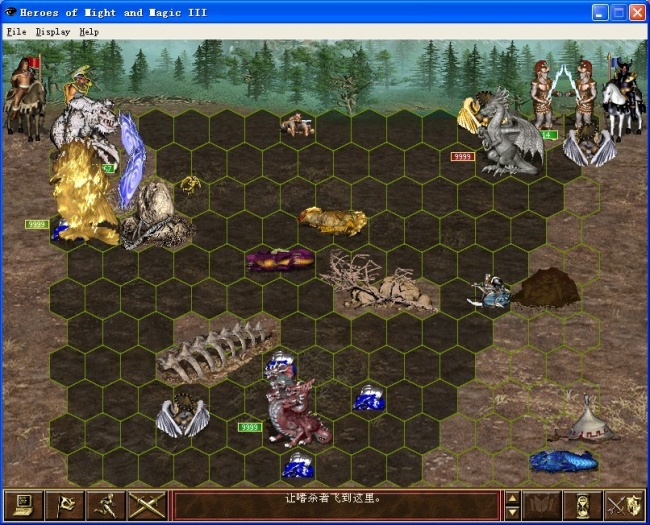Click the small crouching creature at grid top
The height and width of the screenshot is (525, 650).
click(x=297, y=124)
